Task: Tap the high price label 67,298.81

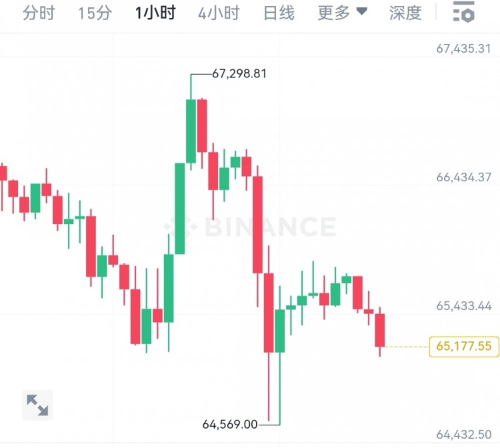Action: click(239, 74)
